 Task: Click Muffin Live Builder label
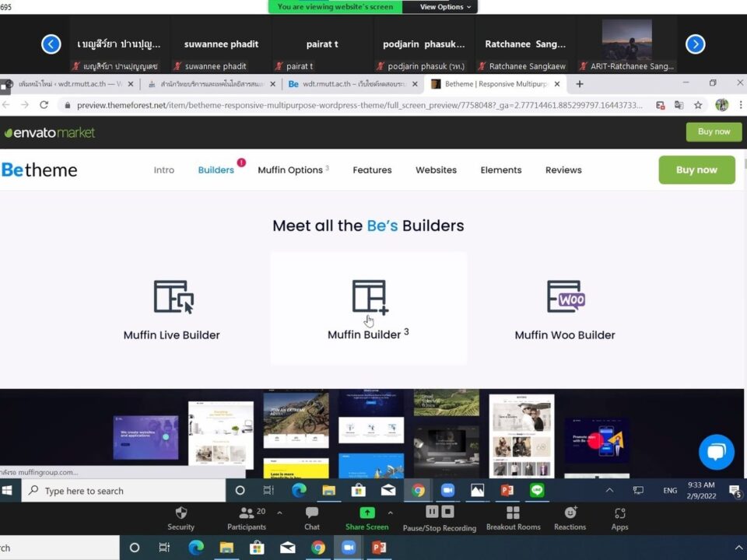171,335
